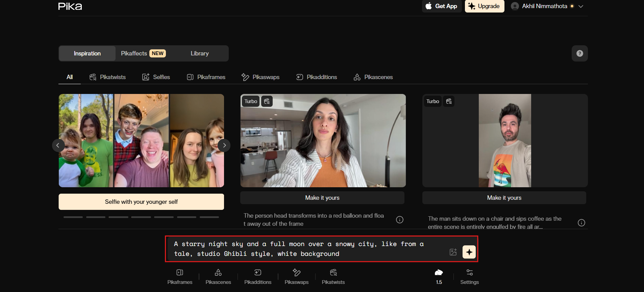Expand the Akhil Nimmathota account menu
The height and width of the screenshot is (292, 644).
coord(581,6)
